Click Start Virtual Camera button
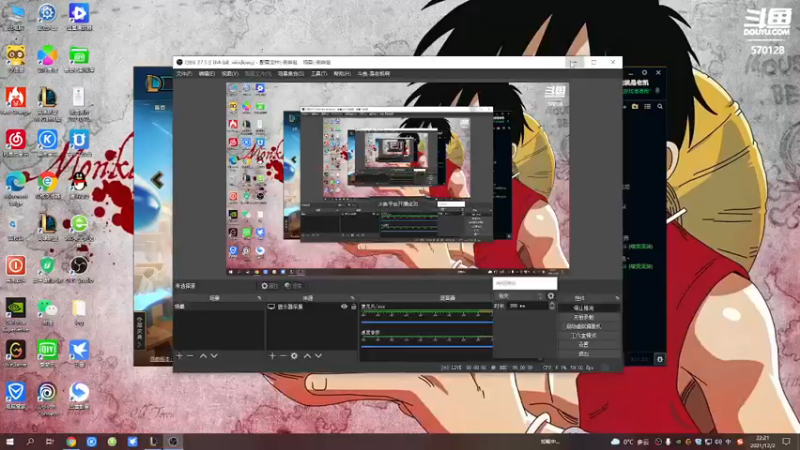This screenshot has width=800, height=450. click(589, 327)
